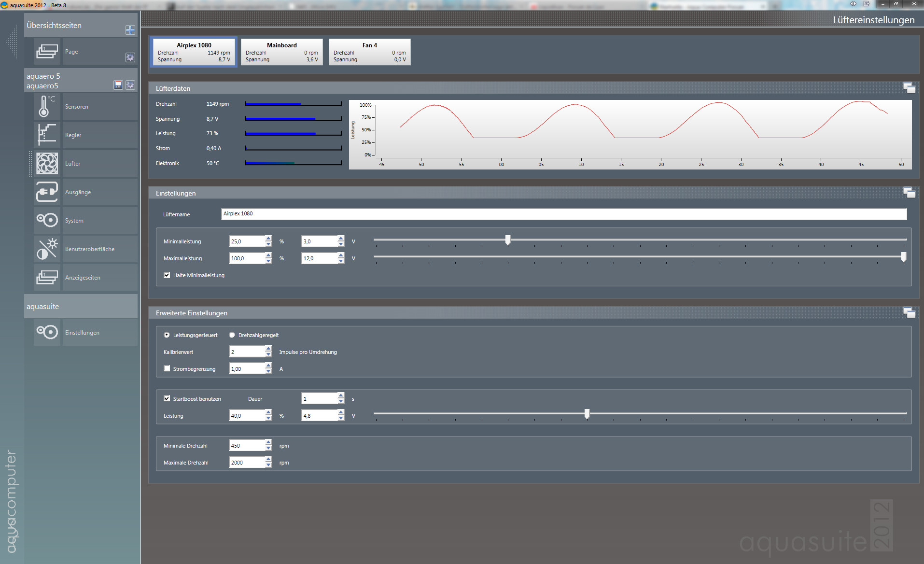This screenshot has width=924, height=564.
Task: Click the aquaero 5 save icon
Action: 118,85
